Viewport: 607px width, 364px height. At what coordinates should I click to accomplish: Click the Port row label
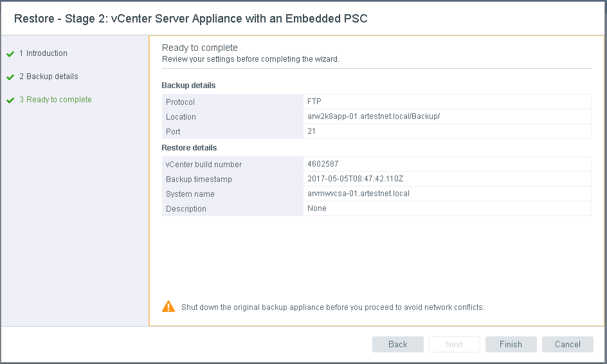click(173, 132)
